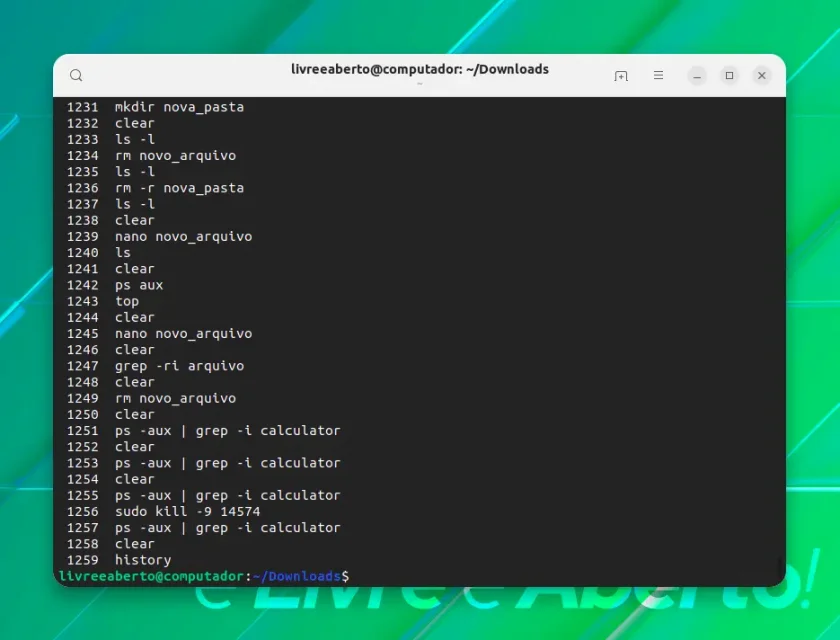Open the hamburger menu
The image size is (840, 640).
point(658,76)
